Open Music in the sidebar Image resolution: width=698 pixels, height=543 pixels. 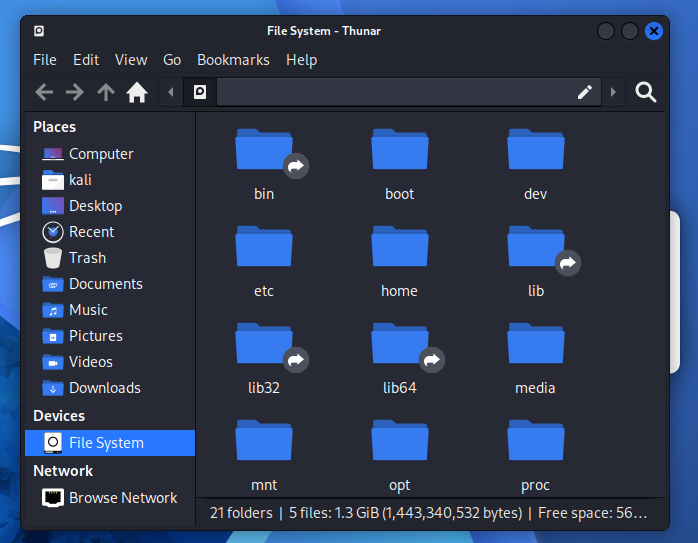[110, 310]
